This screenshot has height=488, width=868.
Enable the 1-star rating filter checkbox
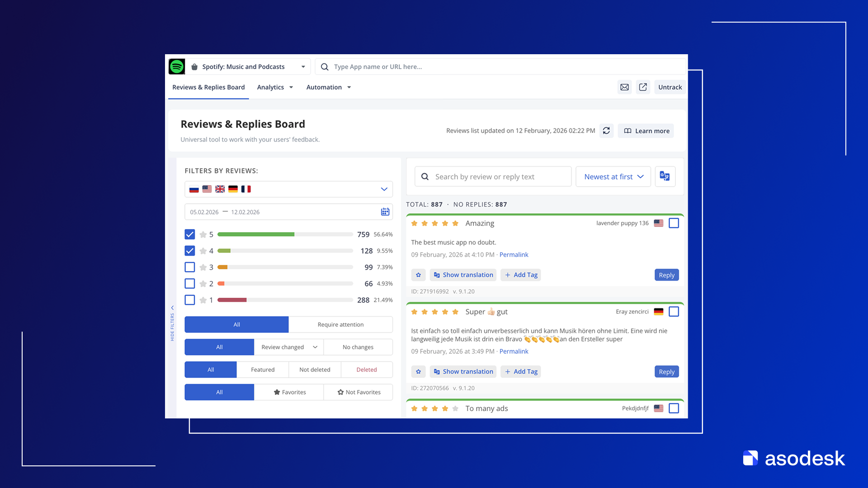pyautogui.click(x=190, y=300)
